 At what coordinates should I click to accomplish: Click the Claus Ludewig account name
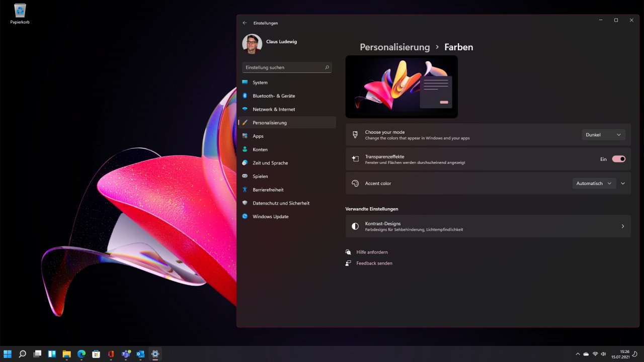[281, 42]
